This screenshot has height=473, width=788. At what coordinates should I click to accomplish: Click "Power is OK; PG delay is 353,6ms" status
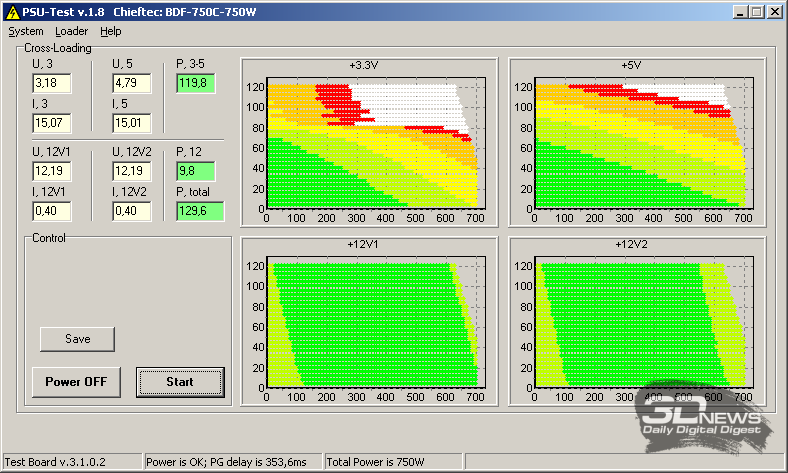coord(226,462)
